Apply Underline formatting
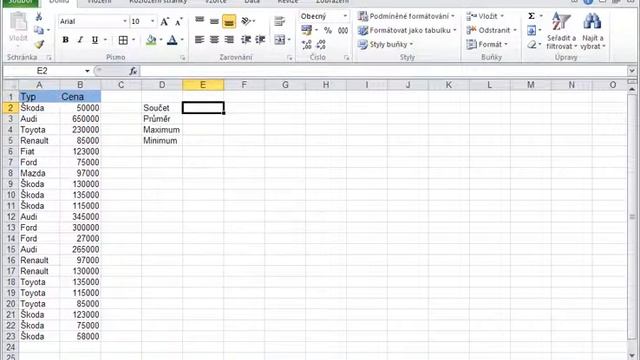This screenshot has height=360, width=640. pos(95,40)
